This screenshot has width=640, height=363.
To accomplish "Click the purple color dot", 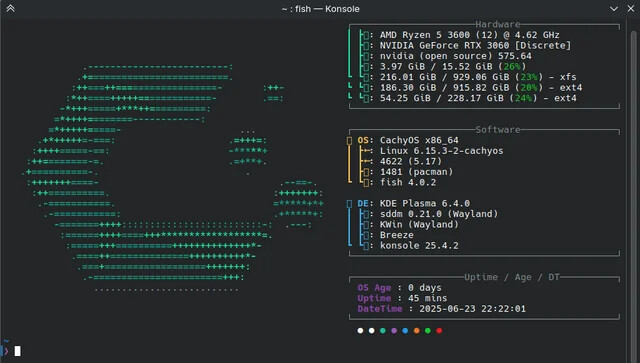I will click(394, 331).
